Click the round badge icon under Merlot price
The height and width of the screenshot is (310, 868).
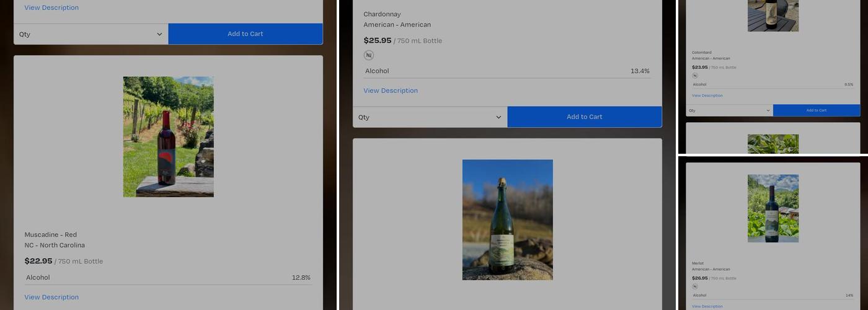coord(694,286)
